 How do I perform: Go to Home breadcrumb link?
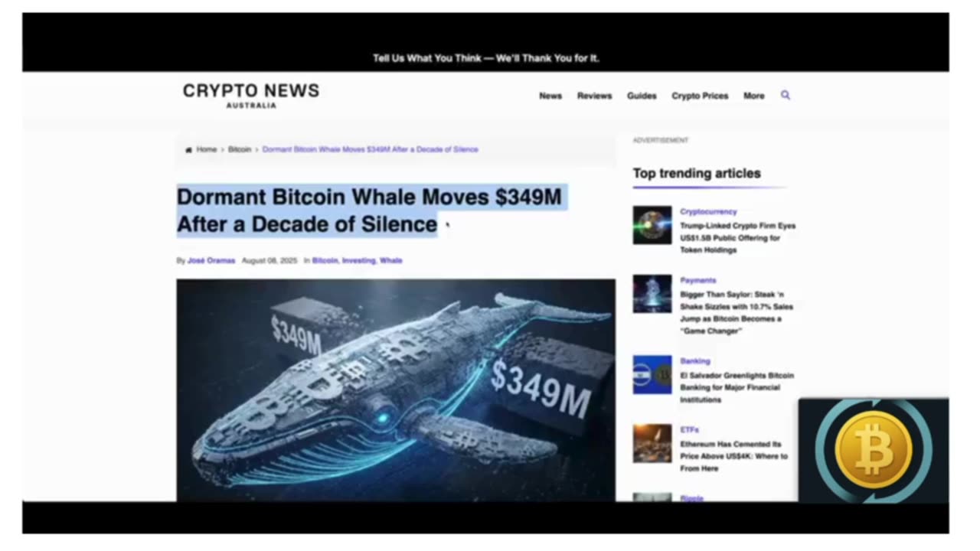click(x=207, y=149)
